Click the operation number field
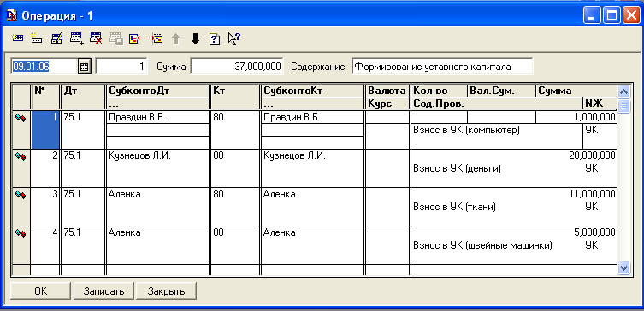 coord(121,67)
